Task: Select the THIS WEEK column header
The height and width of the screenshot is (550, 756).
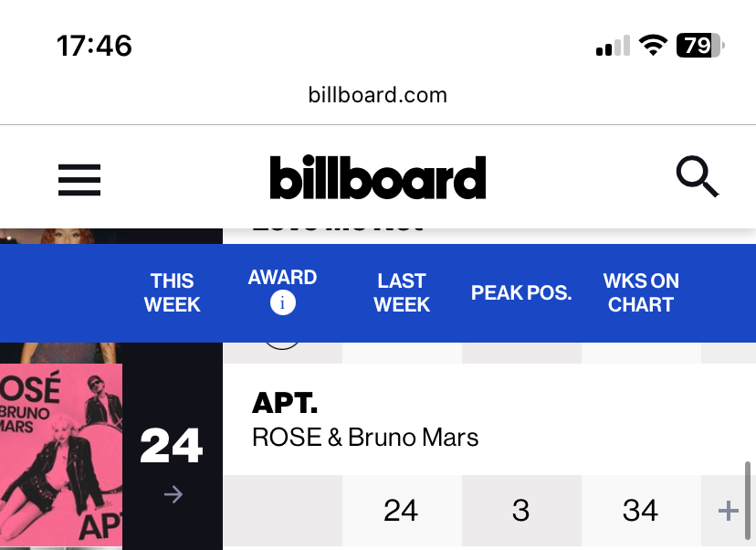Action: 173,293
